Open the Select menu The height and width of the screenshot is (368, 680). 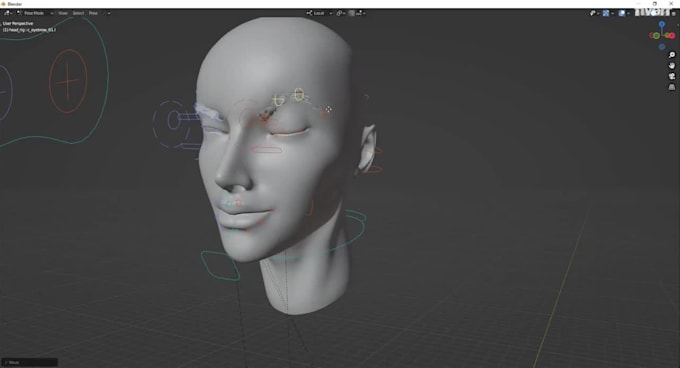tap(78, 13)
